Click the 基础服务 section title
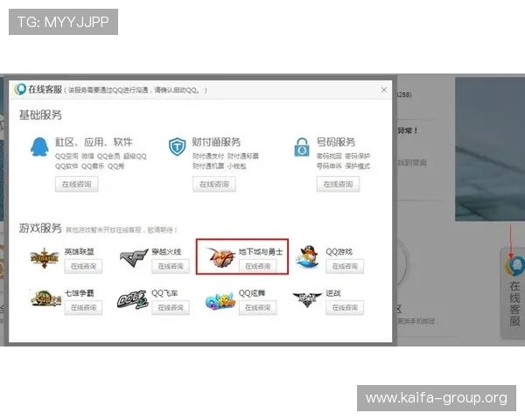 coord(40,115)
